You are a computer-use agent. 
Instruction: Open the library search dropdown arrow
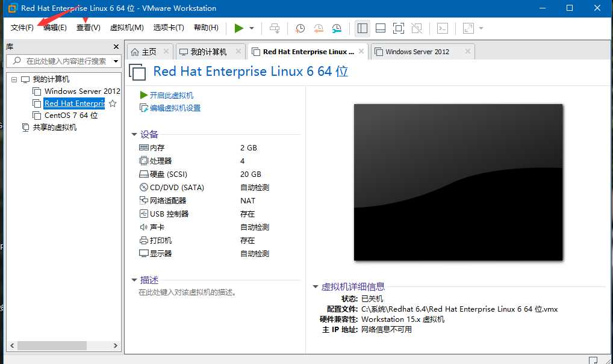(x=116, y=61)
